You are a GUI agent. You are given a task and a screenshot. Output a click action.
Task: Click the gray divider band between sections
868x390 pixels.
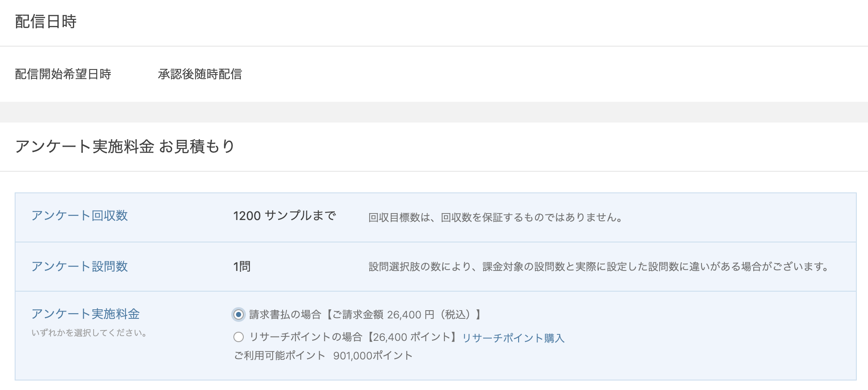[x=434, y=112]
